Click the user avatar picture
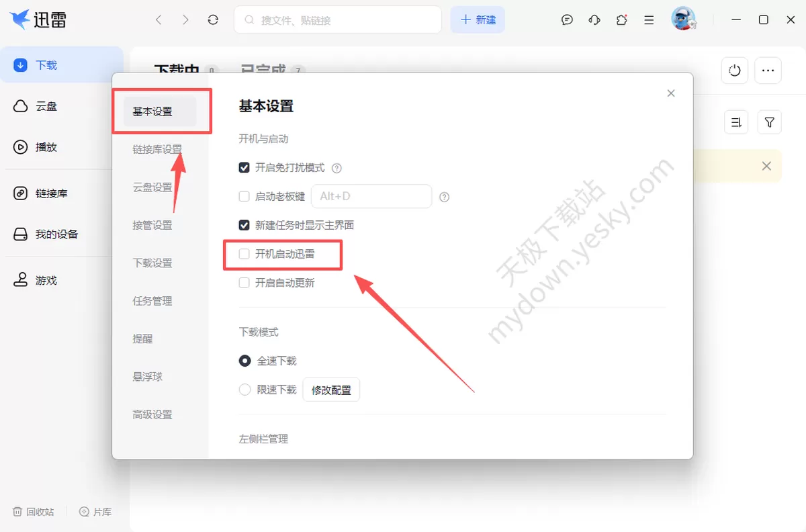The height and width of the screenshot is (532, 806). click(x=683, y=19)
